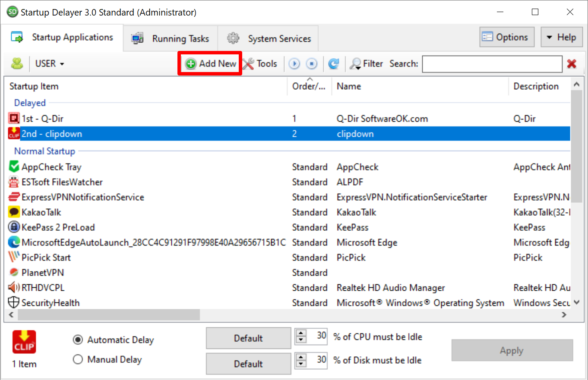Viewport: 588px width, 380px height.
Task: Click the Q-Dir SoftwareOK.com name cell
Action: pyautogui.click(x=383, y=119)
